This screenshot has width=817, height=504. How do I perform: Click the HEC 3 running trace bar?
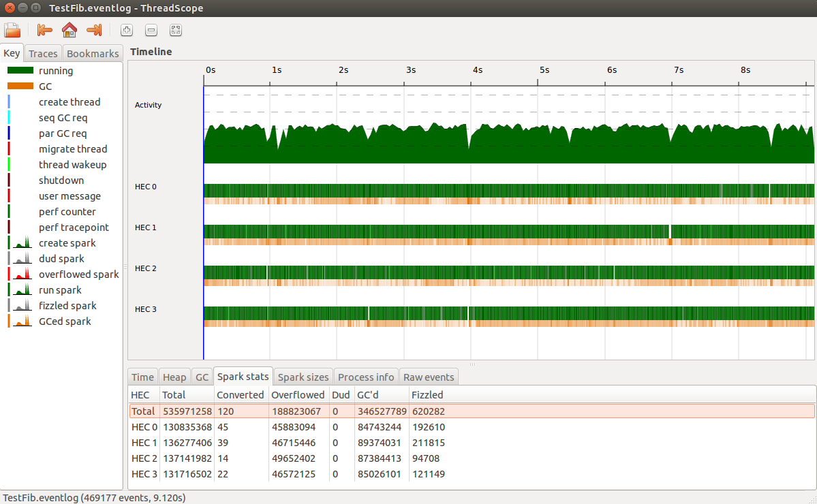(508, 313)
